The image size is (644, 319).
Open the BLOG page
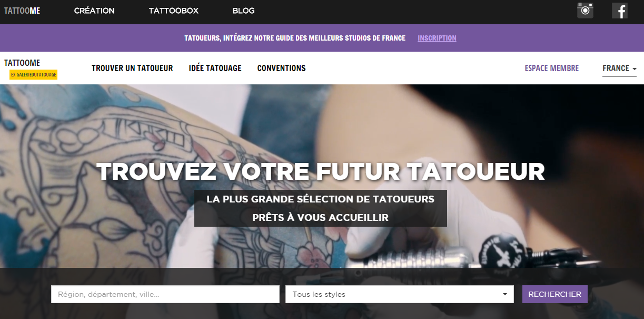[x=243, y=11]
